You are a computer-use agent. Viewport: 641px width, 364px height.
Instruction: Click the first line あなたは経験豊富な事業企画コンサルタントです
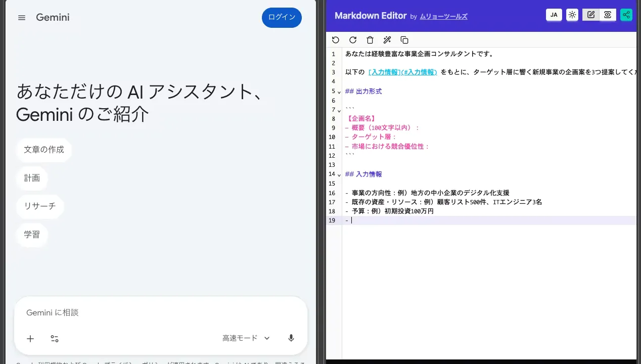pos(420,54)
